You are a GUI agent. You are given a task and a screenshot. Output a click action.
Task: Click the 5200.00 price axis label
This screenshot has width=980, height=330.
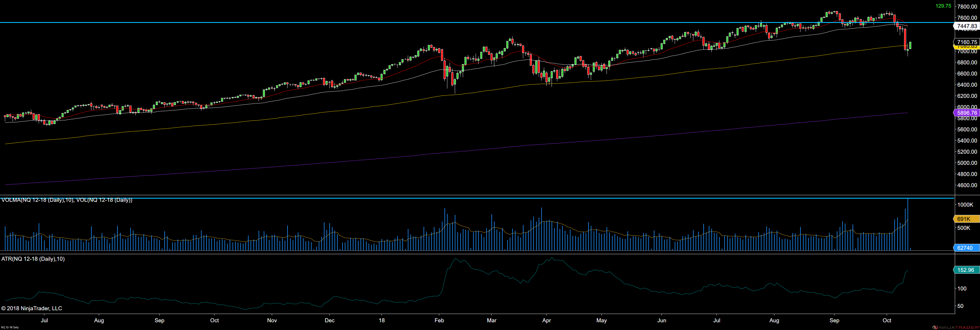coord(967,152)
